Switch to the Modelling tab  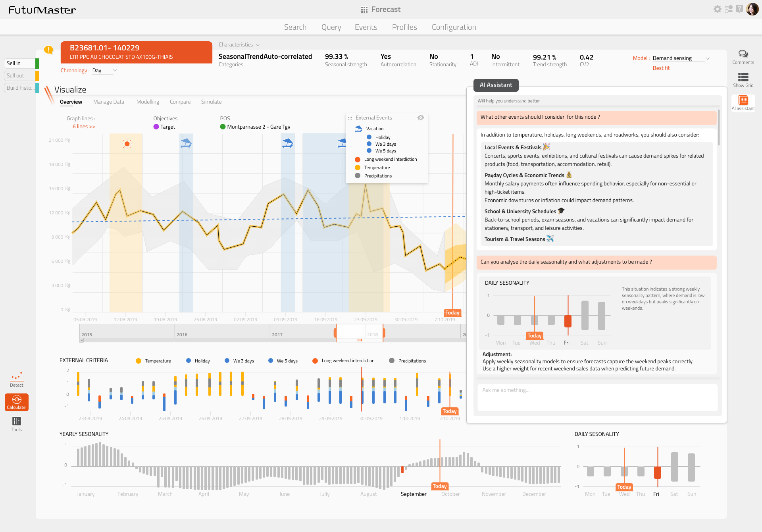[148, 102]
